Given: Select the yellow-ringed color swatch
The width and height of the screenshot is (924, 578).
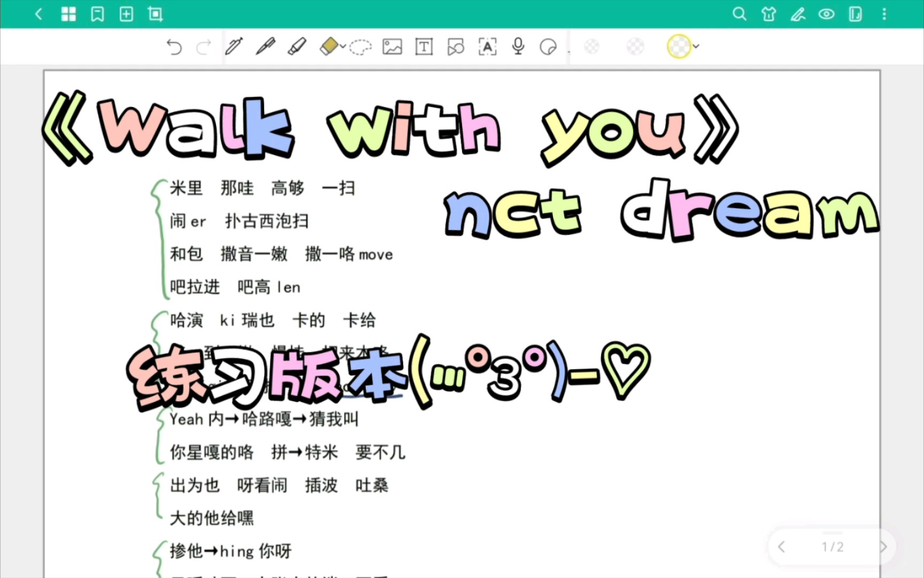Looking at the screenshot, I should [679, 47].
